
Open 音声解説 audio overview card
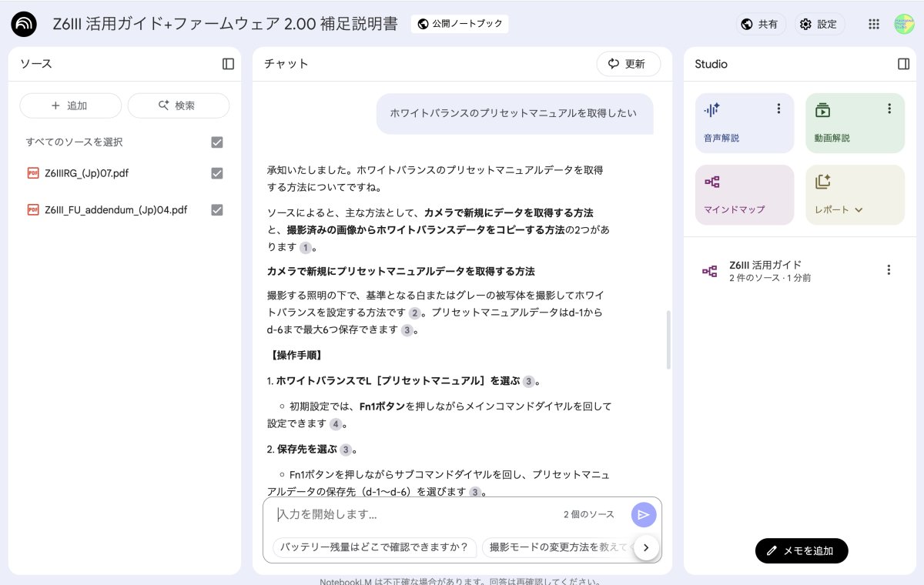745,124
